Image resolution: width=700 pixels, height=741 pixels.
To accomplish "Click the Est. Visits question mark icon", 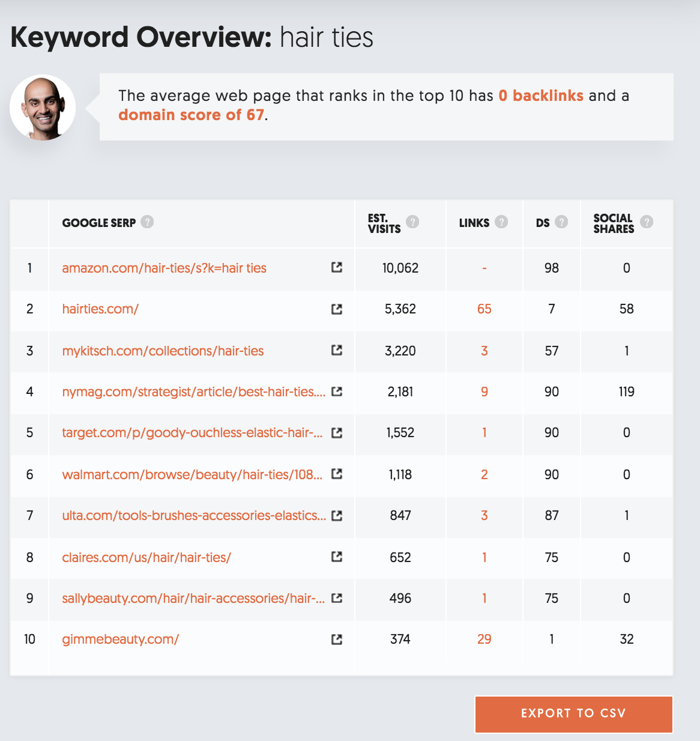I will point(412,222).
